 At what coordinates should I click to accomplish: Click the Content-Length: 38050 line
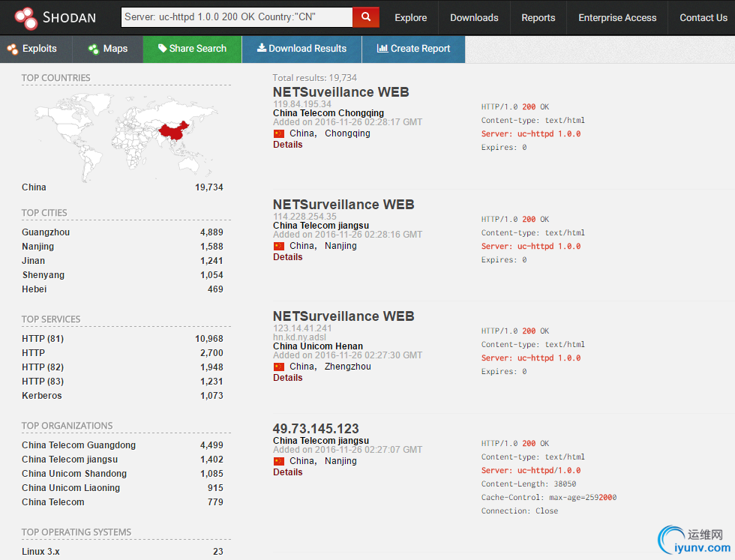pyautogui.click(x=528, y=484)
